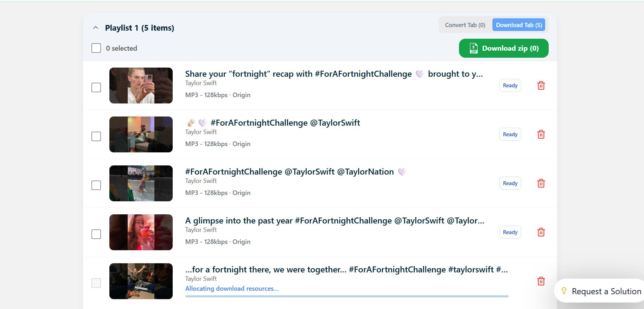This screenshot has height=309, width=644.
Task: Remove the @TaylorNation challenge track
Action: point(541,183)
